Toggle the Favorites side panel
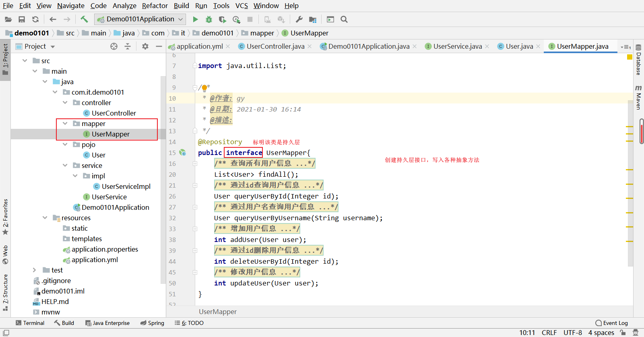 (5, 217)
